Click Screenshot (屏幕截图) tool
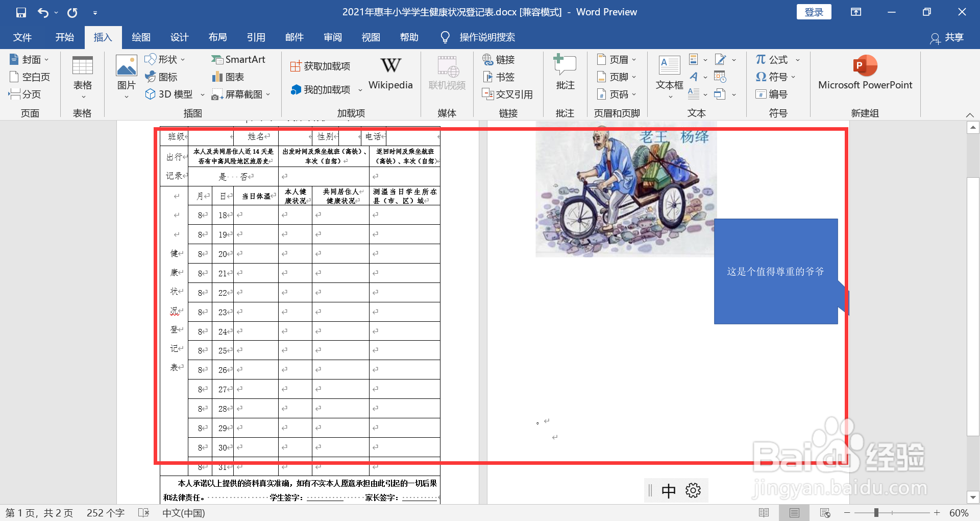Image resolution: width=980 pixels, height=521 pixels. point(240,94)
